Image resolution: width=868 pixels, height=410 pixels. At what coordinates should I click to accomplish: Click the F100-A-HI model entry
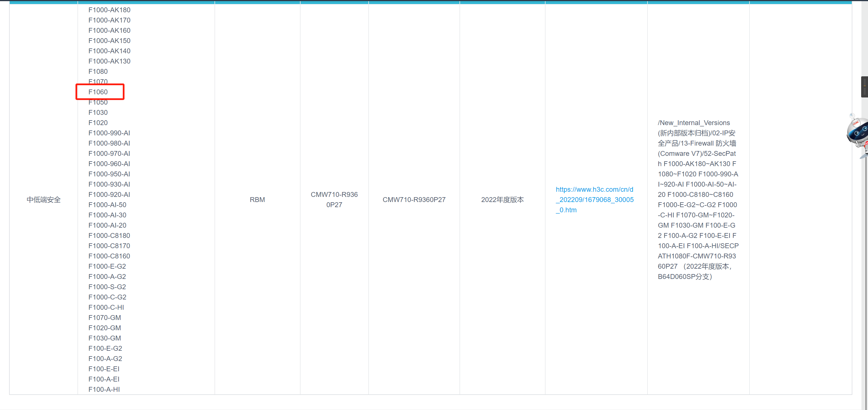pos(104,389)
